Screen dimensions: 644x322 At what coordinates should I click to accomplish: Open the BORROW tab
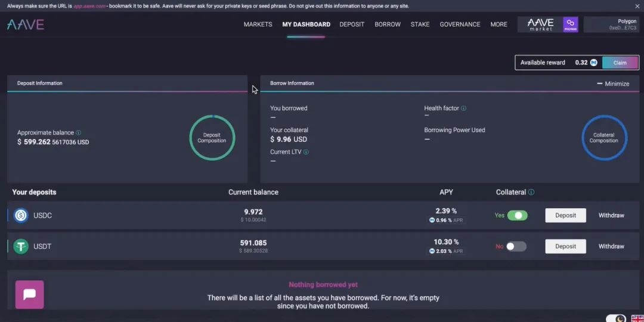coord(388,24)
